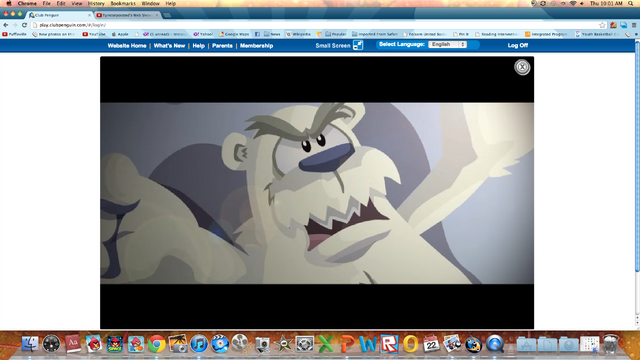
Task: Launch Microsoft PowerPoint from dock
Action: (x=347, y=344)
